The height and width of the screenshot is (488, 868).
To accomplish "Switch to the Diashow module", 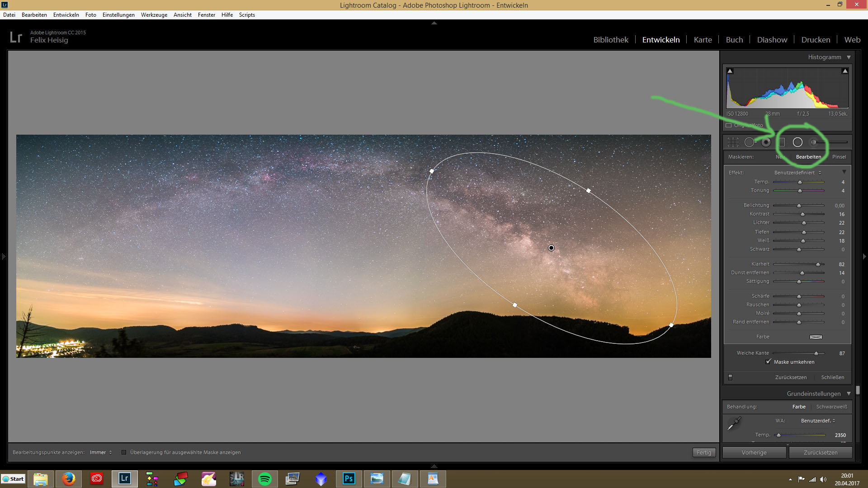I will [772, 40].
